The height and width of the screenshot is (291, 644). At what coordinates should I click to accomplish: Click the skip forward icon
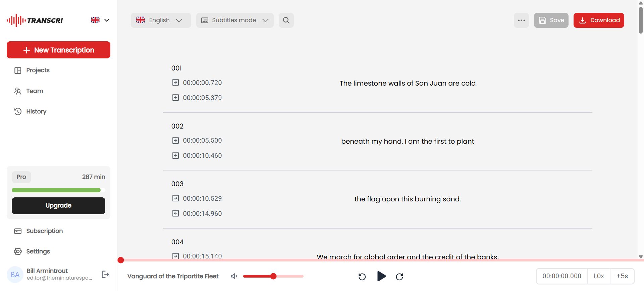[399, 277]
